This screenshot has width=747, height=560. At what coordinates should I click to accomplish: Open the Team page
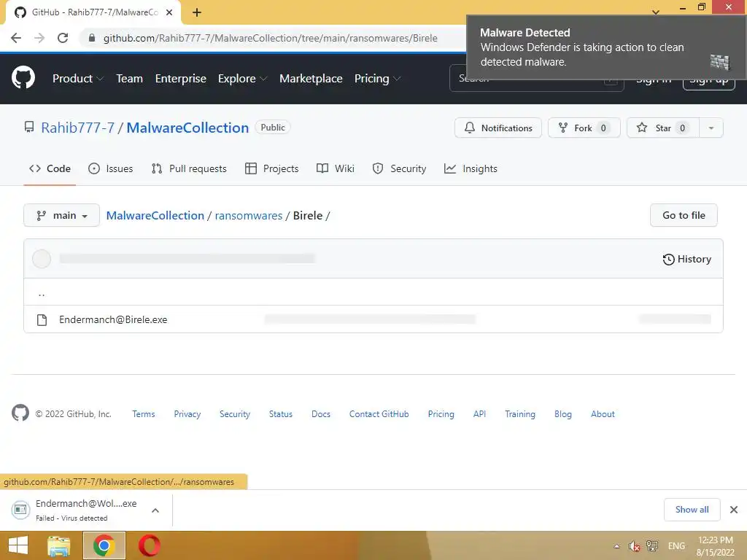[x=130, y=79]
